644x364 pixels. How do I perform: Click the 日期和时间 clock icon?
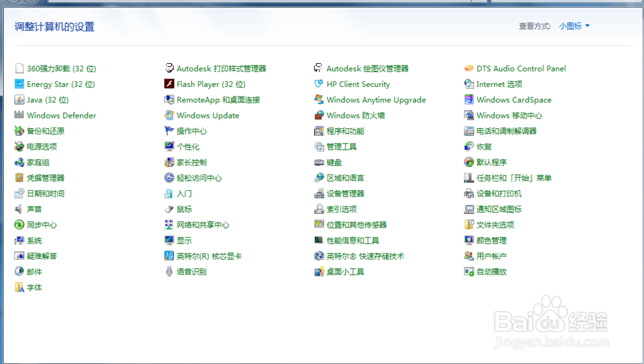[x=19, y=193]
